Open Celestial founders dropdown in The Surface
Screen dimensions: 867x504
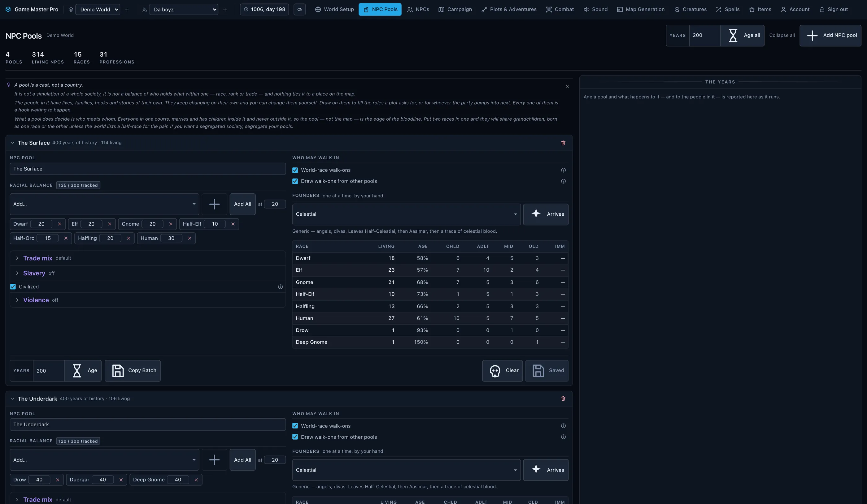click(406, 214)
